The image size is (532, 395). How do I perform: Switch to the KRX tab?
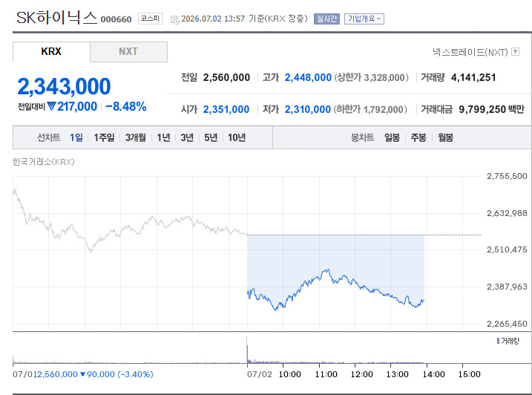(51, 52)
